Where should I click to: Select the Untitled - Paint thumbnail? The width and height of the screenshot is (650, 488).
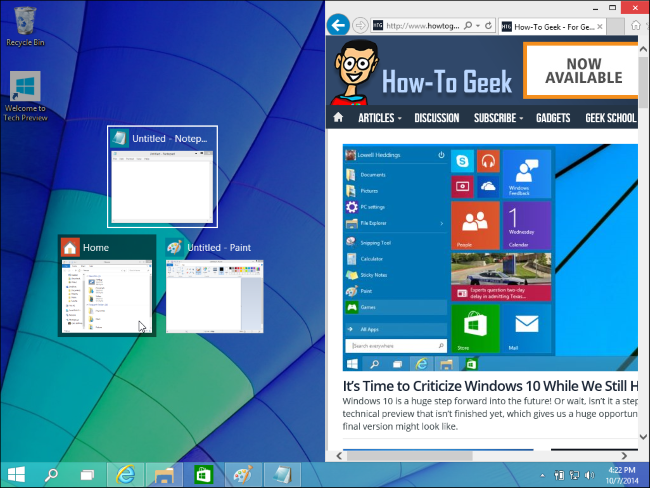214,286
